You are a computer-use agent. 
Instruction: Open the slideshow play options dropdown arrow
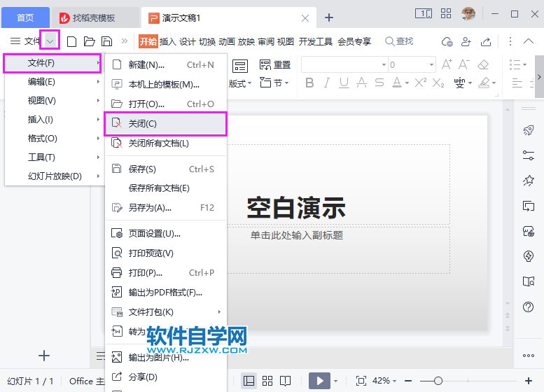coord(335,381)
